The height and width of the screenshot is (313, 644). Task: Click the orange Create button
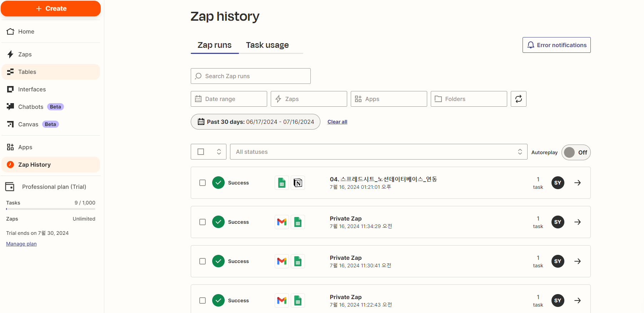(51, 9)
